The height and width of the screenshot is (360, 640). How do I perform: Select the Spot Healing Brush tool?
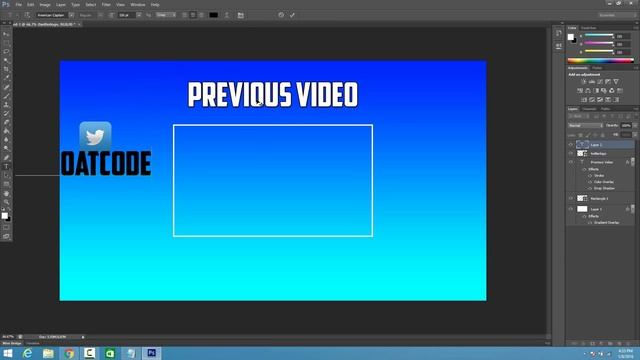click(x=6, y=87)
